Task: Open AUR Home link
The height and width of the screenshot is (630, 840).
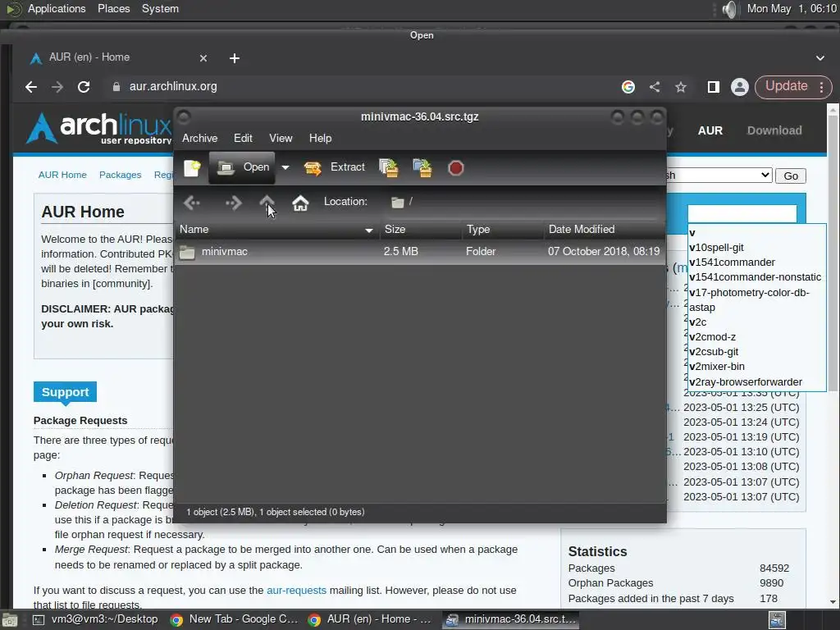Action: tap(62, 175)
